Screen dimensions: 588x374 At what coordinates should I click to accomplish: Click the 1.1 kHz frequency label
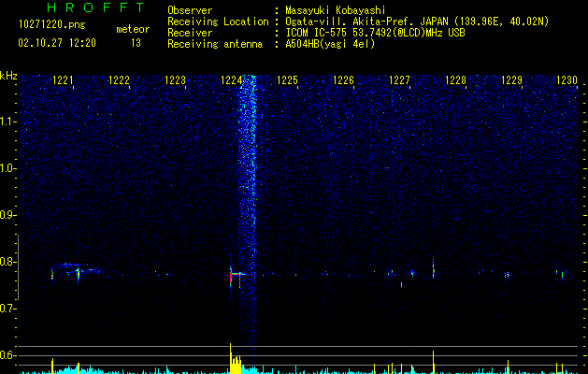(x=7, y=122)
